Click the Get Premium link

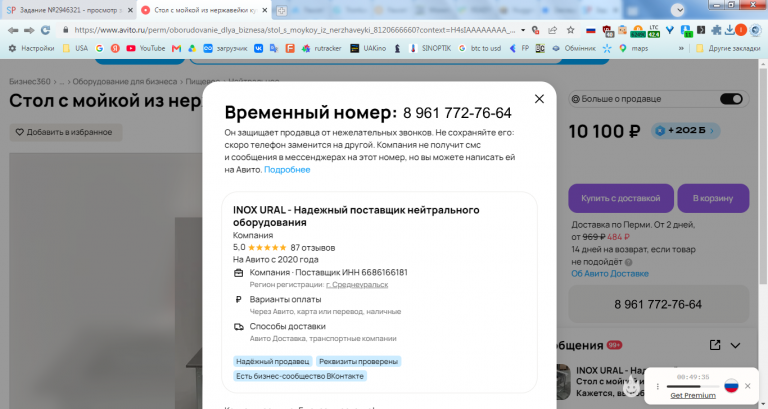[x=693, y=395]
